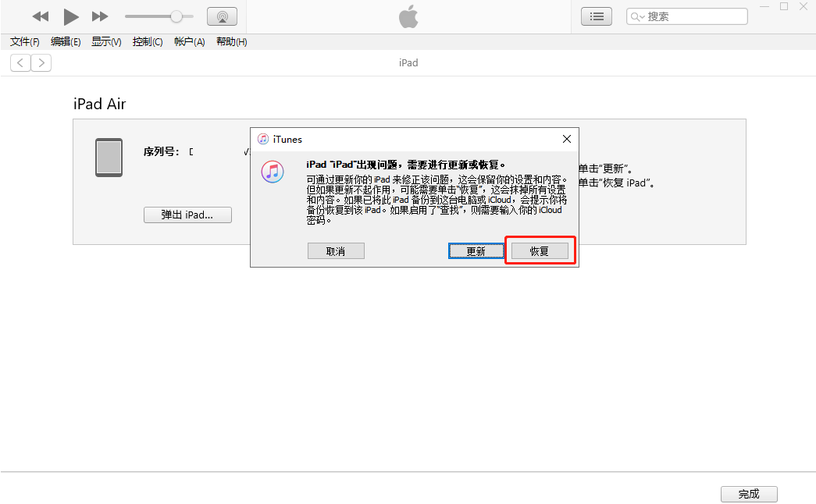816x504 pixels.
Task: Switch to the iPad tab
Action: (x=408, y=62)
